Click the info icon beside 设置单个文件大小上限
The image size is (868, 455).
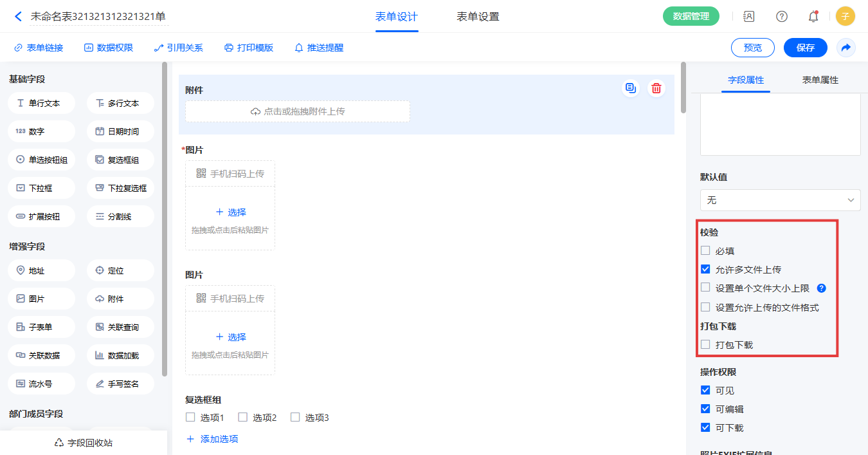821,288
